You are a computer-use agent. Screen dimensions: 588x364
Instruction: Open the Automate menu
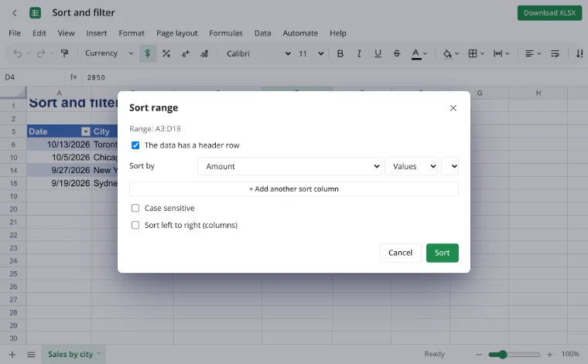coord(300,33)
